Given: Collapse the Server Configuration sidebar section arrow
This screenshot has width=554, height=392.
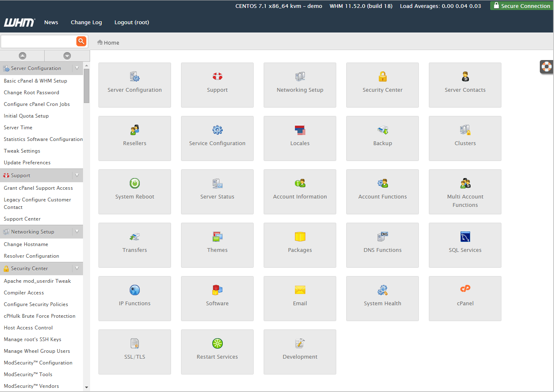Looking at the screenshot, I should 77,68.
